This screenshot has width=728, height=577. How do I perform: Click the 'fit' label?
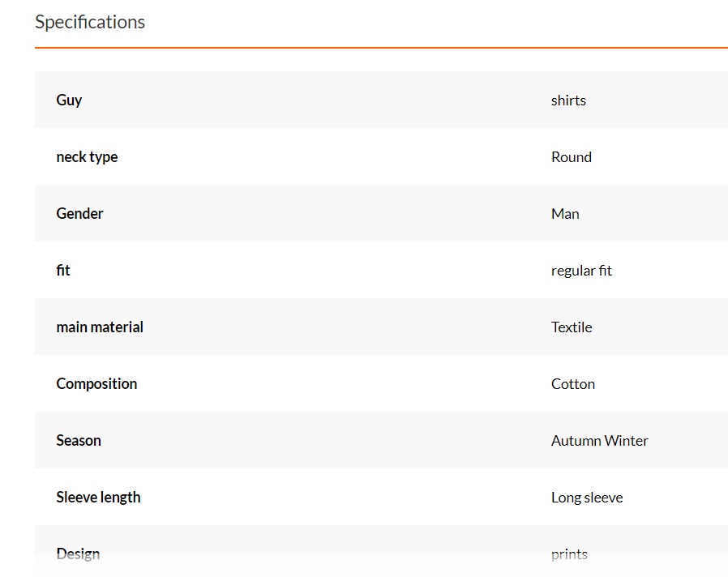click(x=63, y=270)
